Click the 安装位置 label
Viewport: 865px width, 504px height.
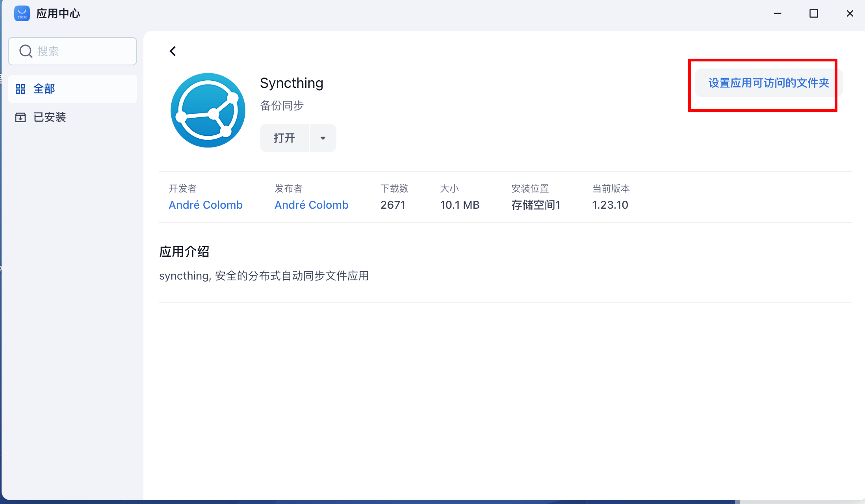tap(530, 189)
